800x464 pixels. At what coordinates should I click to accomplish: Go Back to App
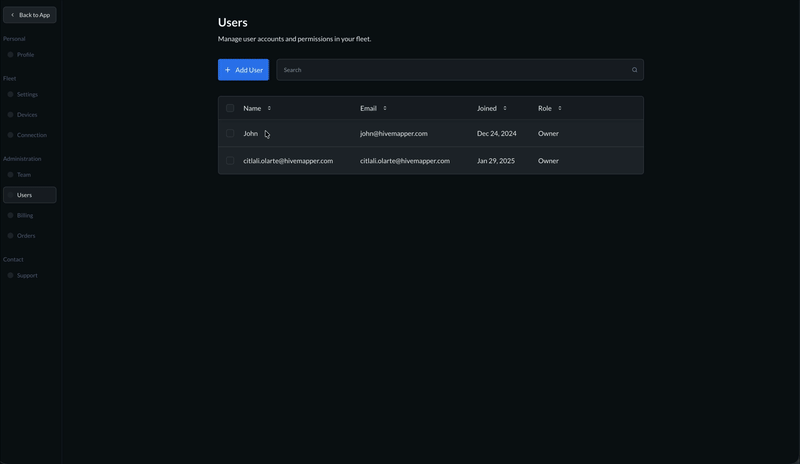(29, 15)
